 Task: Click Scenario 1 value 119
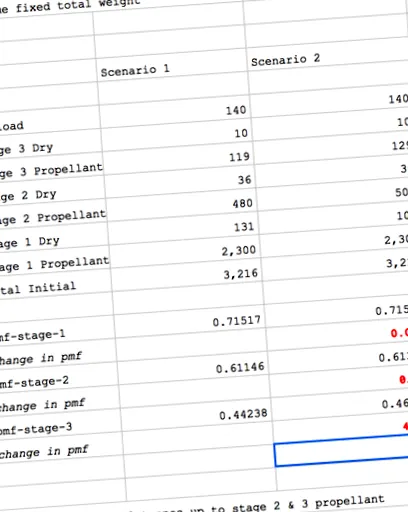239,157
